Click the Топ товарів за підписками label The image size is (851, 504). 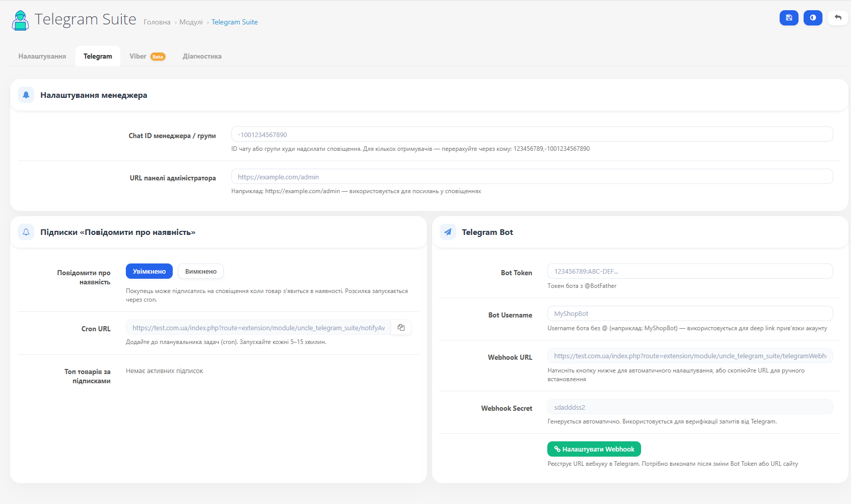coord(87,376)
